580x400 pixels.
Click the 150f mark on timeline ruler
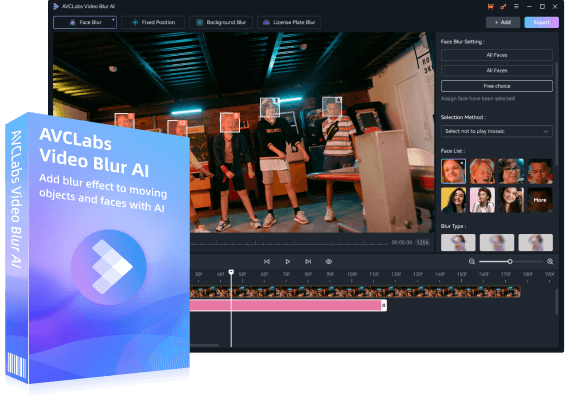point(461,274)
